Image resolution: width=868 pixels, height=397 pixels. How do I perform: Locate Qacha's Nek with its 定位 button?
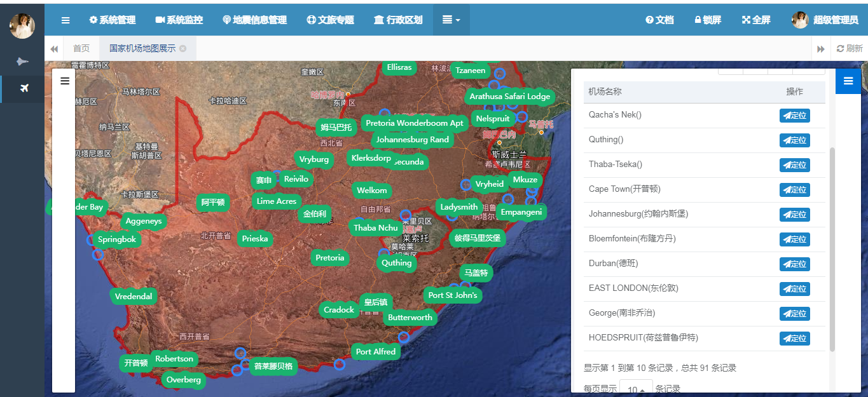(795, 115)
